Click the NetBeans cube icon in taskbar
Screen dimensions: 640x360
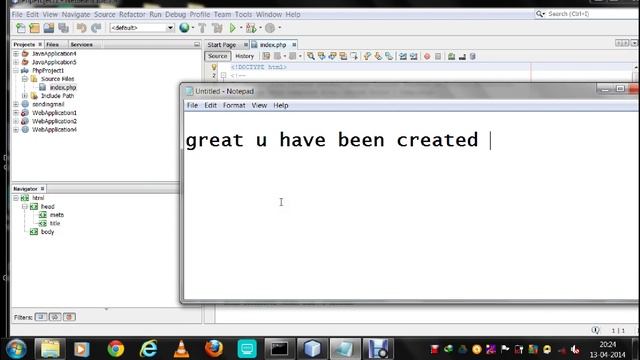point(312,349)
